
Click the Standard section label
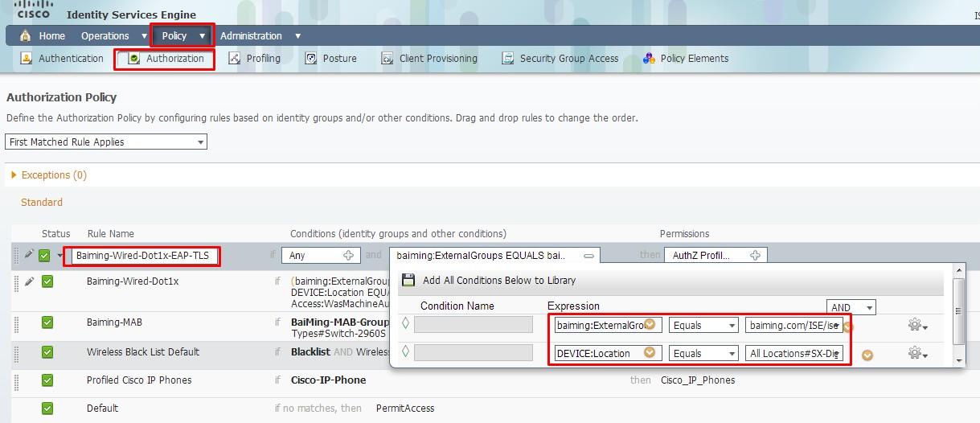pyautogui.click(x=42, y=203)
